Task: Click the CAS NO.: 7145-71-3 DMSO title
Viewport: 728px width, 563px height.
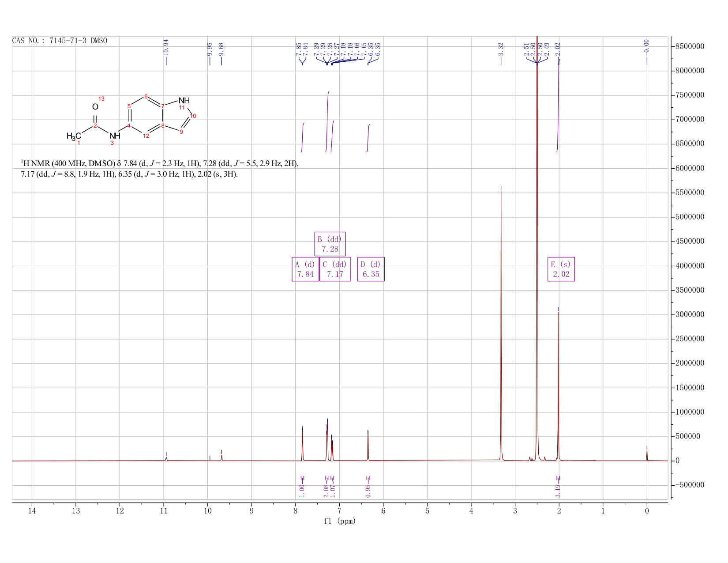Action: pos(60,41)
